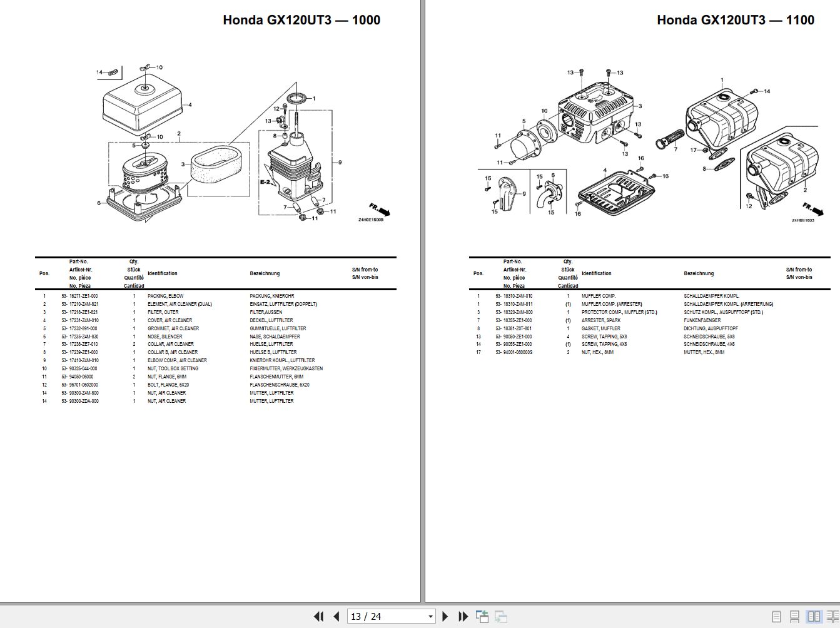Select the PACKING, ELBOW row text
The image size is (840, 628).
tap(166, 296)
